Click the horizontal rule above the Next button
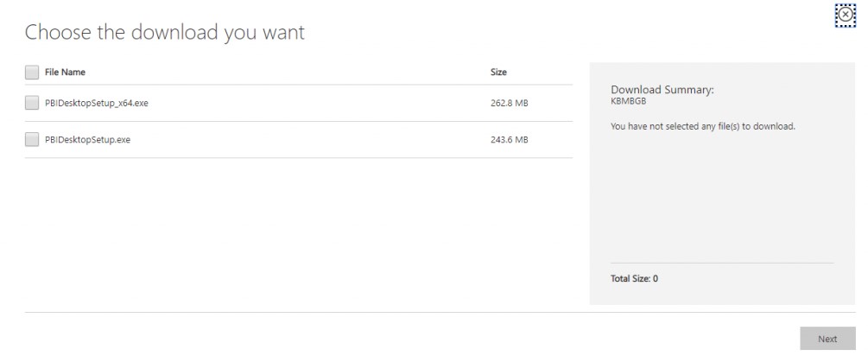Screen dimensions: 868x356 pyautogui.click(x=432, y=312)
